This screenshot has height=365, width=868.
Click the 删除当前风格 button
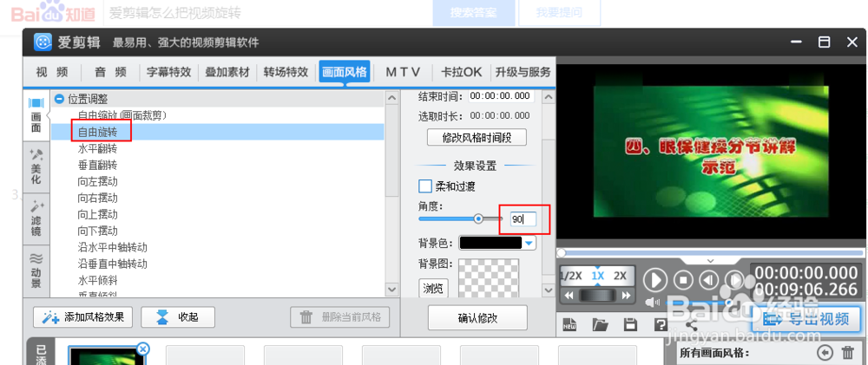coord(340,317)
